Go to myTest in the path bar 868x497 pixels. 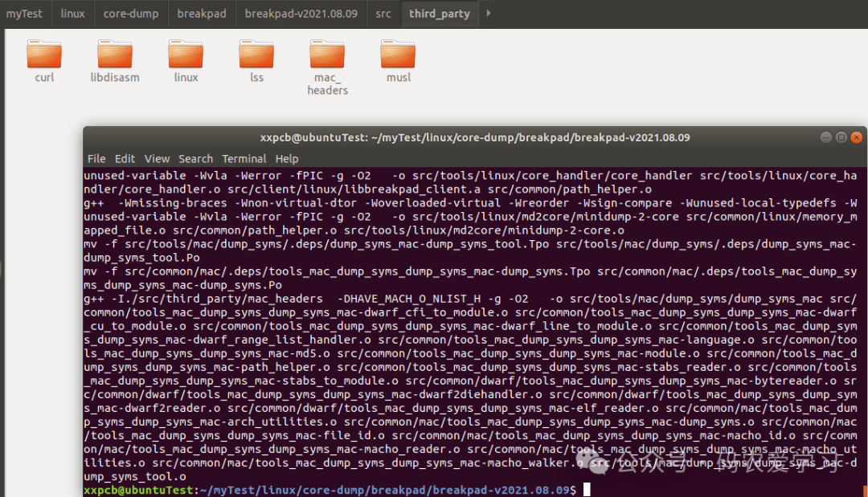point(24,14)
